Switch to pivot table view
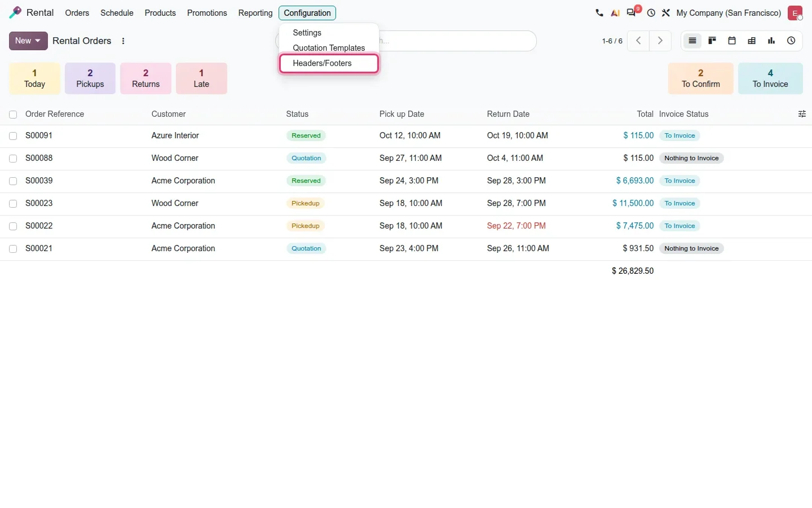 pos(752,41)
